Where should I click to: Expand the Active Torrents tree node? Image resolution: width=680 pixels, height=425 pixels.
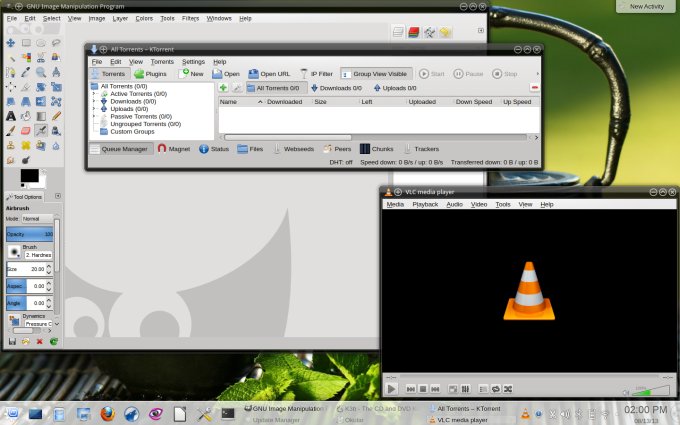click(x=94, y=94)
